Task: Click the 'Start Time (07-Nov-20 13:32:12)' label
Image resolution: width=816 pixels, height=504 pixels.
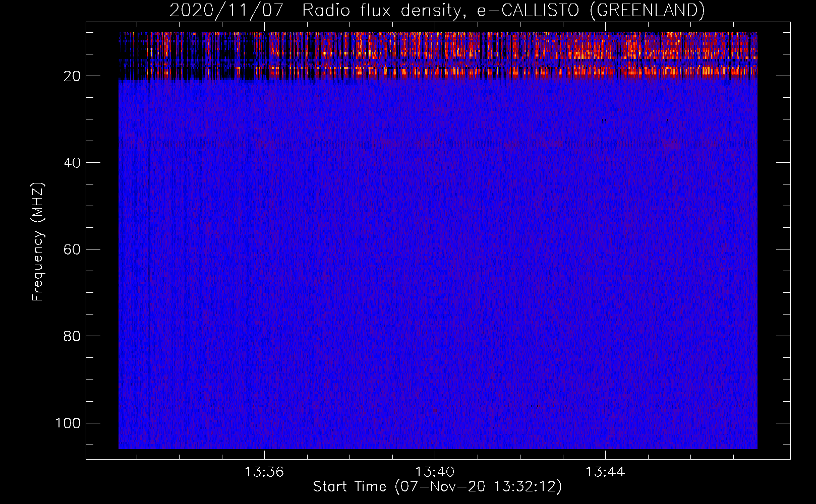Action: point(437,487)
